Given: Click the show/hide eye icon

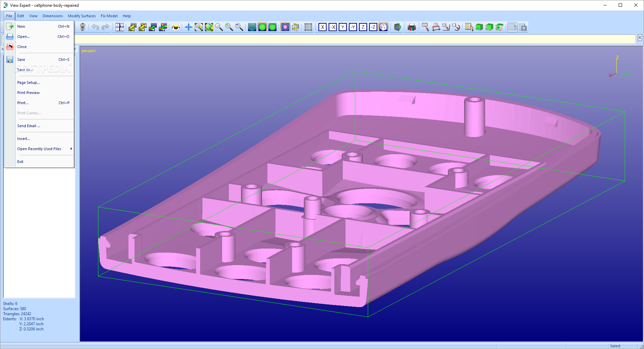Looking at the screenshot, I should [175, 27].
